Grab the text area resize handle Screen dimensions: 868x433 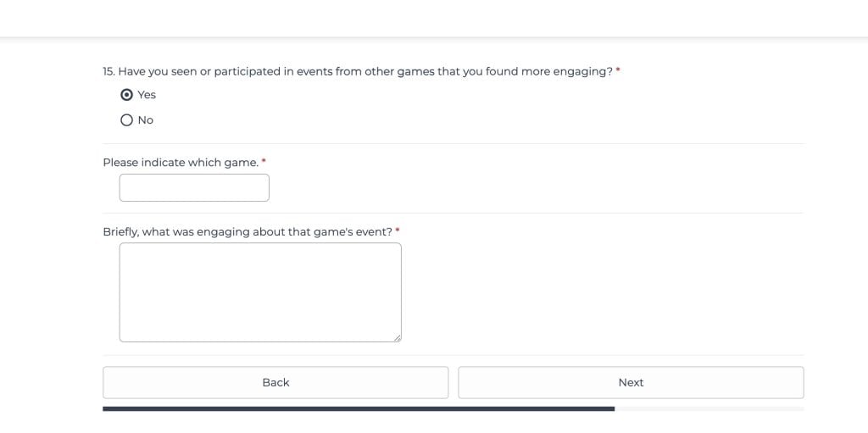tap(397, 337)
